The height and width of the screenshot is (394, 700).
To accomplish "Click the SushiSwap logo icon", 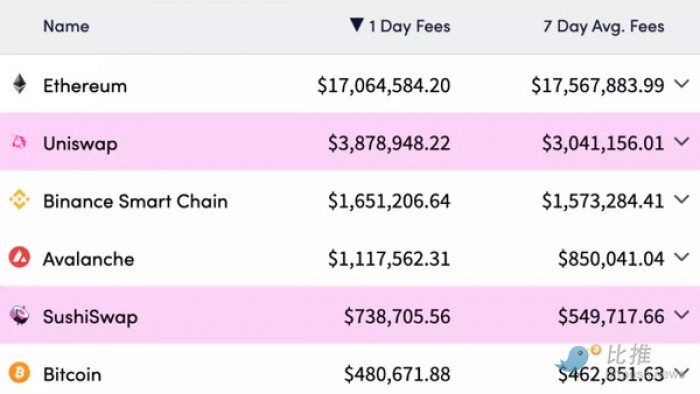I will (19, 315).
